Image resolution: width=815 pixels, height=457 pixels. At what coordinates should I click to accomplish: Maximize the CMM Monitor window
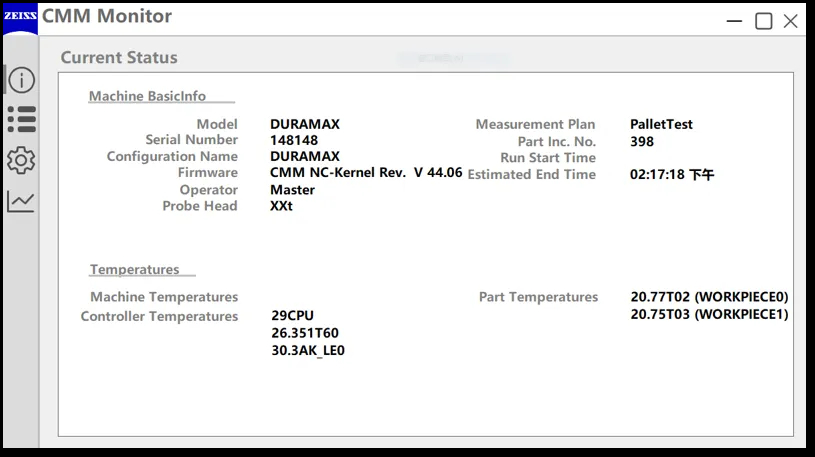click(x=763, y=21)
